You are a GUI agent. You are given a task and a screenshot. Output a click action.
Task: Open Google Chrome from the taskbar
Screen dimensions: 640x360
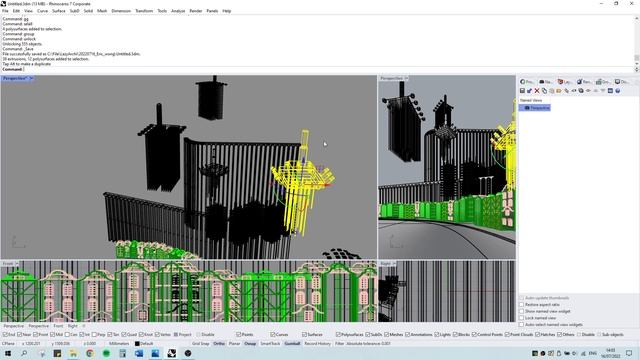(x=90, y=353)
